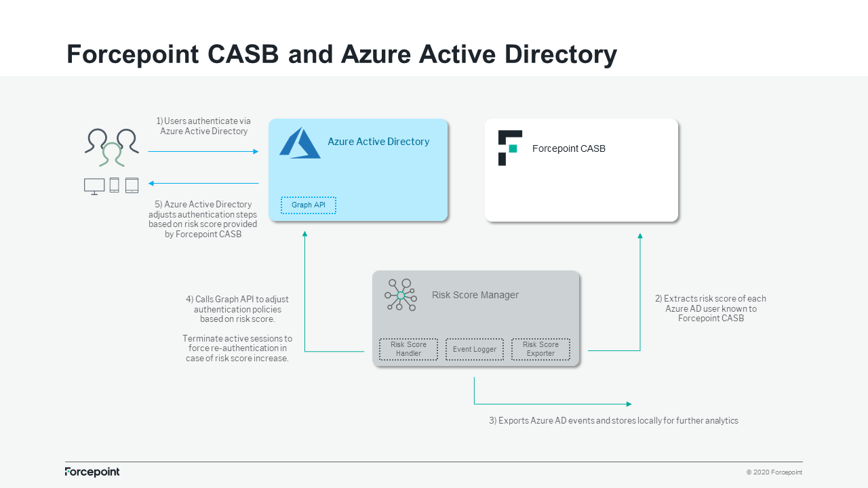Click the Event Logger module box
The width and height of the screenshot is (868, 488).
475,349
